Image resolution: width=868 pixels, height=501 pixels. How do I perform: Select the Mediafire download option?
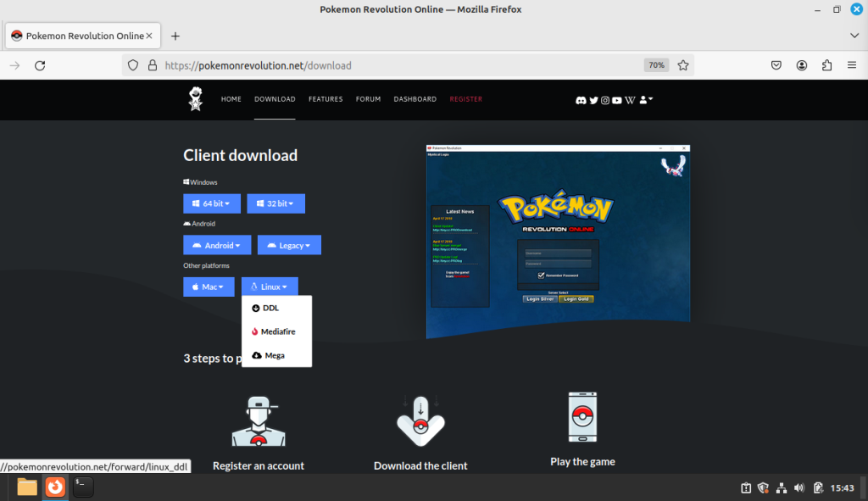[273, 331]
